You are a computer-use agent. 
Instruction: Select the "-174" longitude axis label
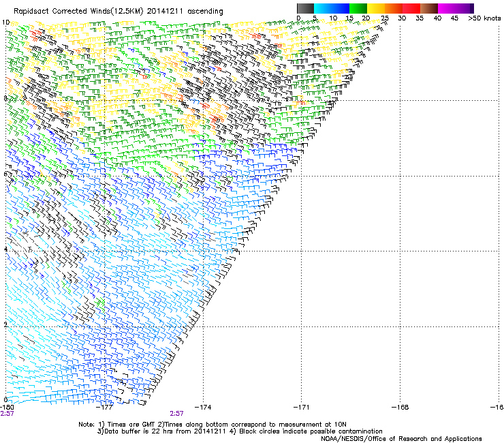203,408
